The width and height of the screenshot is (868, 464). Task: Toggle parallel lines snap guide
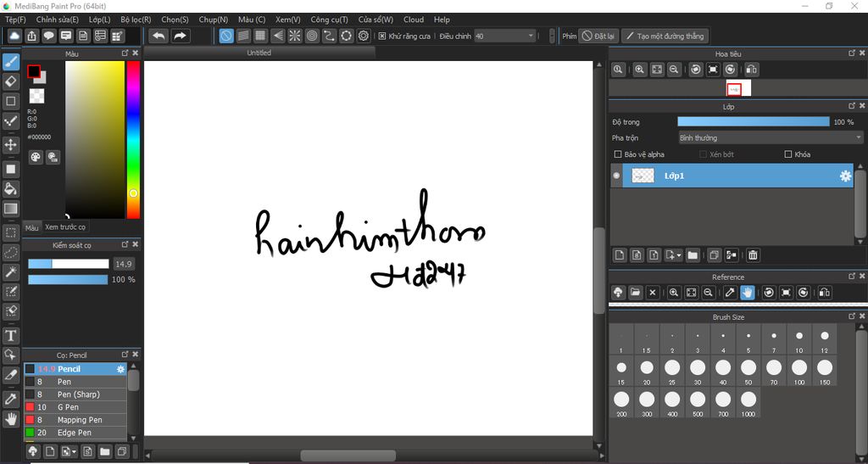pos(243,36)
